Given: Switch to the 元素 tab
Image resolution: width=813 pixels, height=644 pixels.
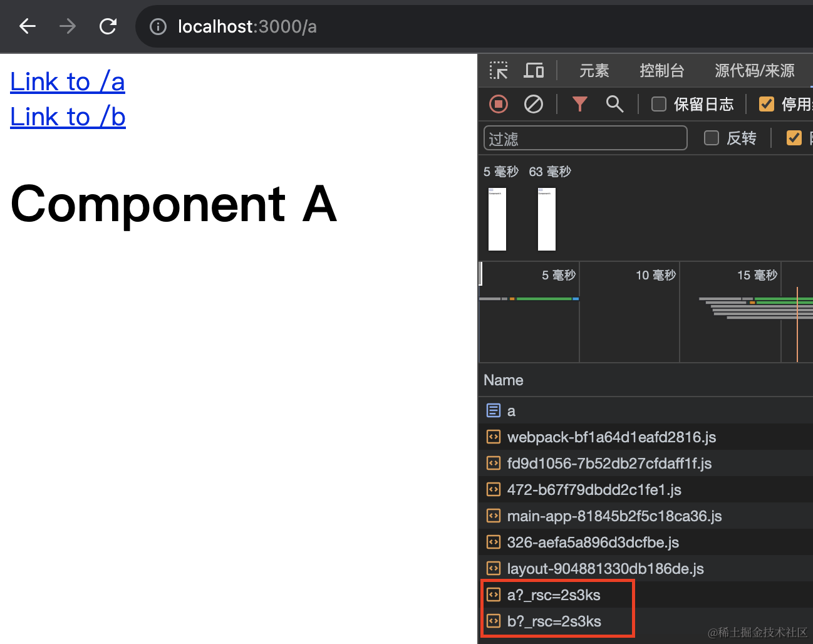Looking at the screenshot, I should pyautogui.click(x=594, y=71).
